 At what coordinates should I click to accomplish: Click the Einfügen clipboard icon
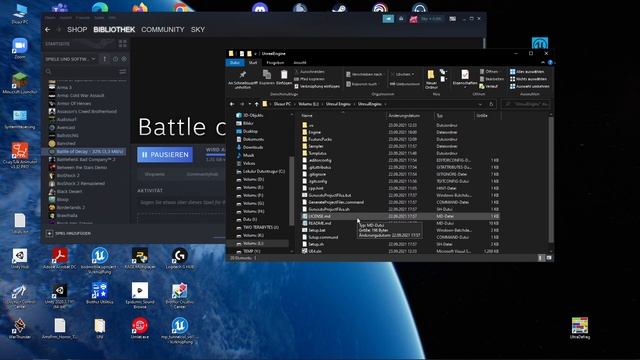284,75
